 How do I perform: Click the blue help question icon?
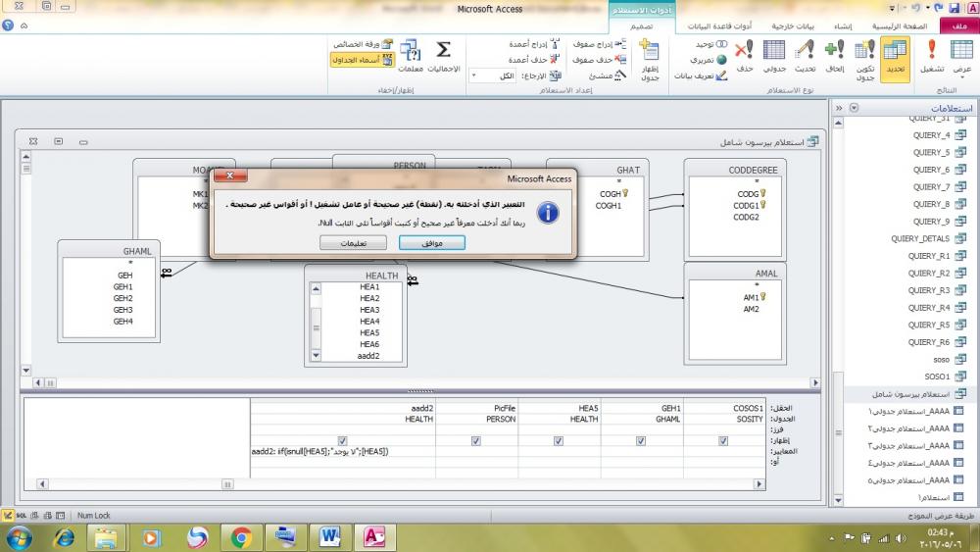pos(8,25)
